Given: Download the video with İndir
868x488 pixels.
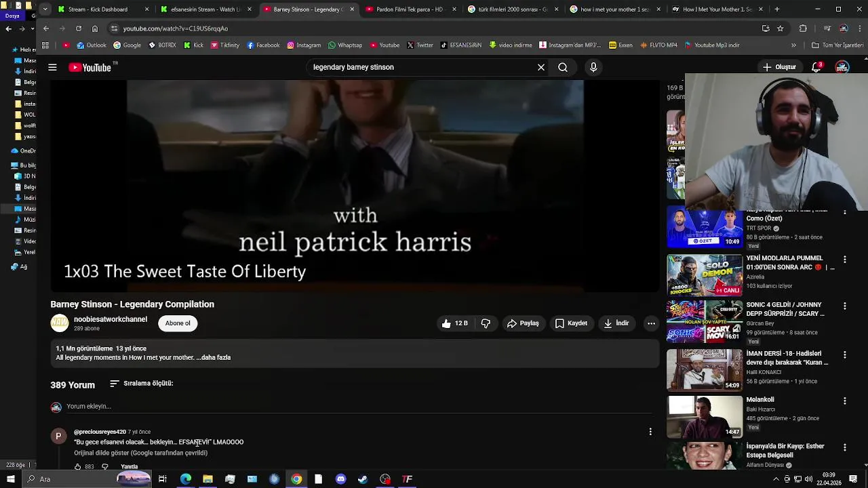Looking at the screenshot, I should (x=616, y=323).
